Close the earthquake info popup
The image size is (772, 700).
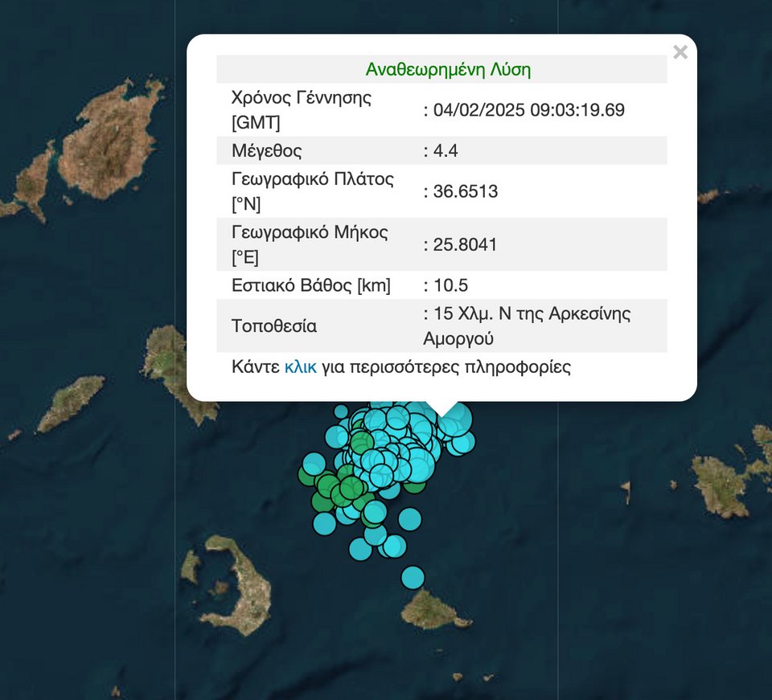[680, 53]
